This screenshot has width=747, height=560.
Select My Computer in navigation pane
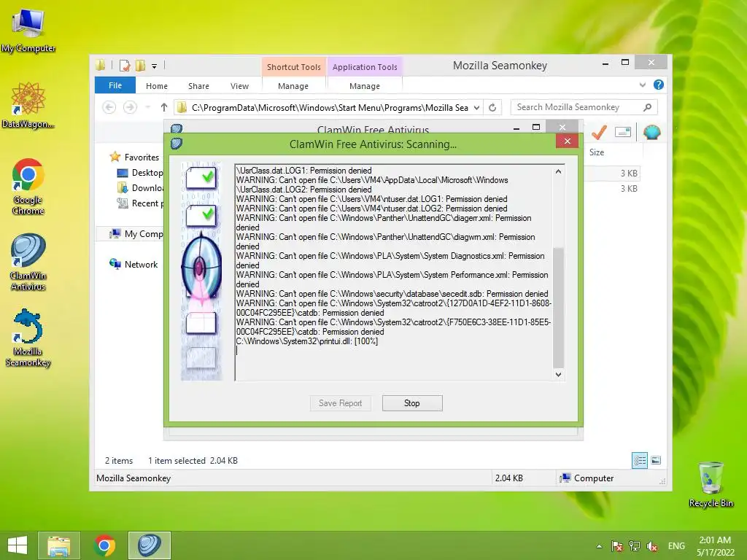pyautogui.click(x=144, y=234)
